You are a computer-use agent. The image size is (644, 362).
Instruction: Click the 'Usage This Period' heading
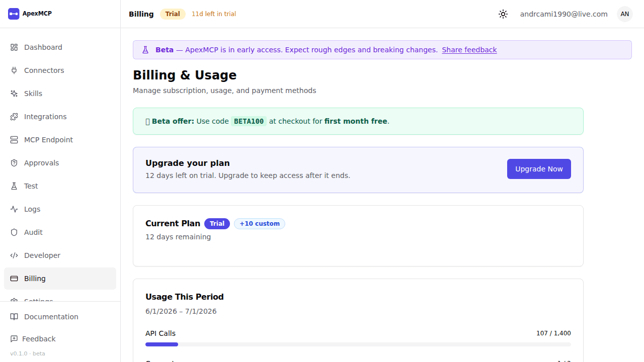pos(185,297)
